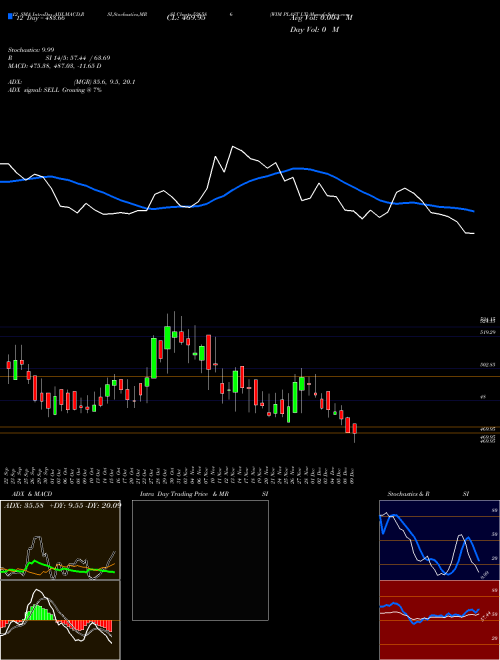Viewport: 500px width, 660px height.
Task: Click the 'ADX signal: SELL Growing @ 7%' text
Action: pyautogui.click(x=55, y=90)
